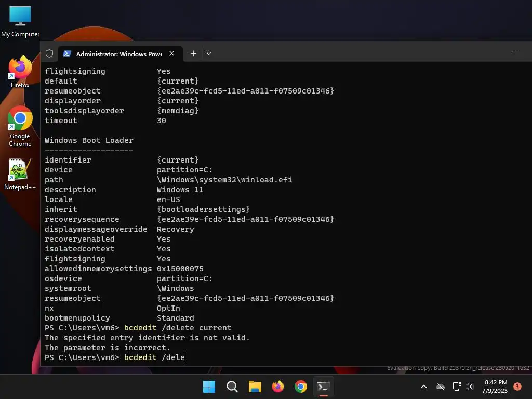Click the 'isolatedcontext' row label
Viewport: 532px width, 399px height.
79,249
